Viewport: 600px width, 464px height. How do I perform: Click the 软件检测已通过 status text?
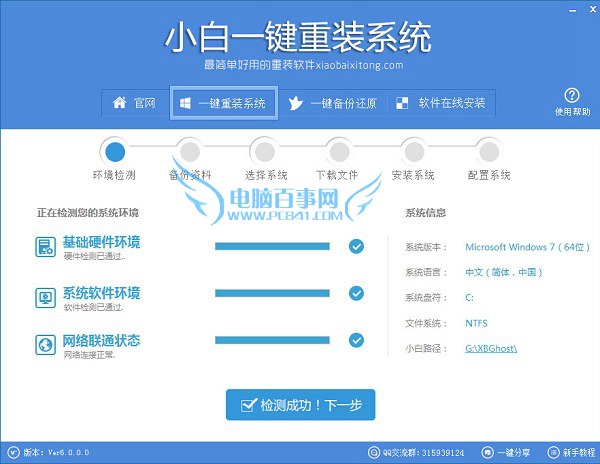click(93, 307)
